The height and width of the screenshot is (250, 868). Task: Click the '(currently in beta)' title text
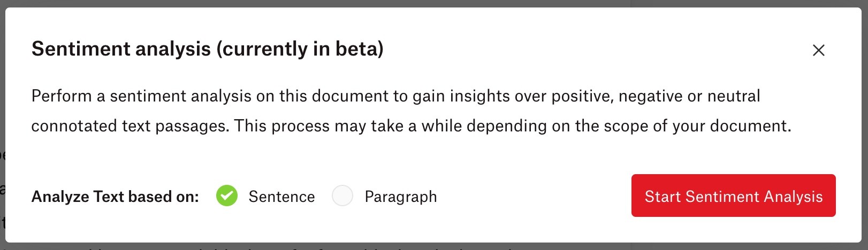pyautogui.click(x=300, y=49)
